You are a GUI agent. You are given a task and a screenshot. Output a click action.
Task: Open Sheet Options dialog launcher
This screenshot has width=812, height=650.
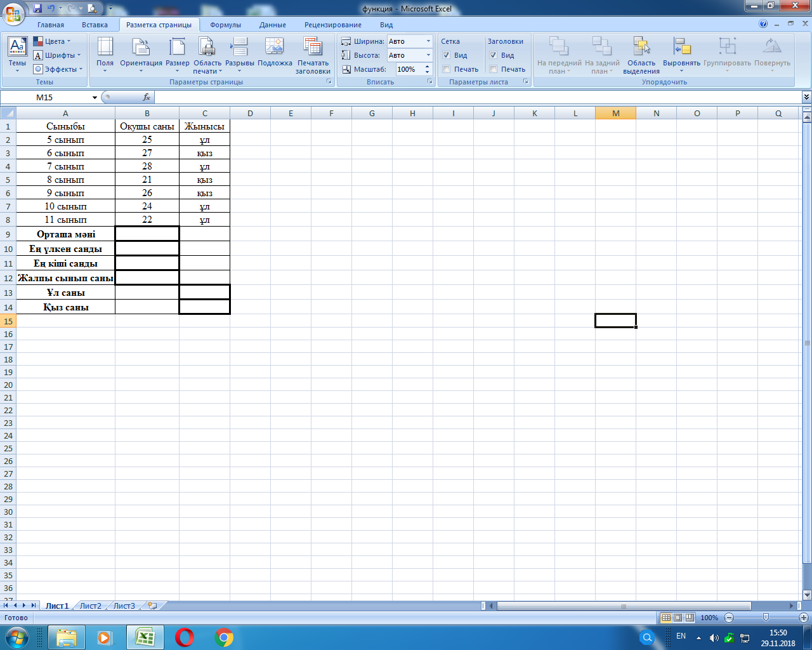coord(526,82)
